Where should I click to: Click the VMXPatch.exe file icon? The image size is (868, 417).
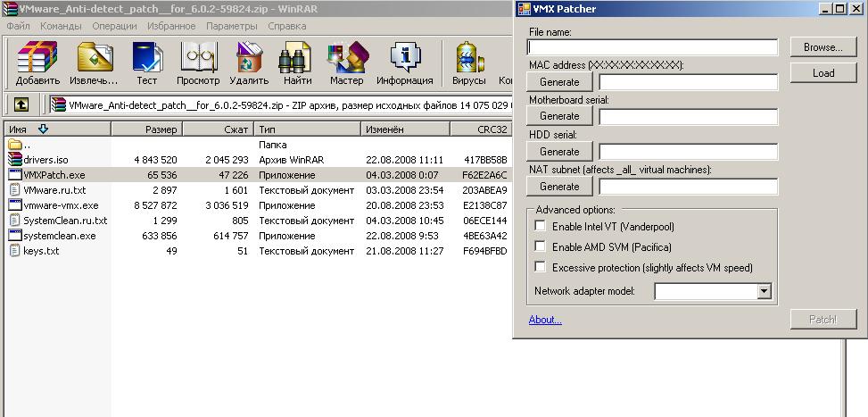[15, 174]
